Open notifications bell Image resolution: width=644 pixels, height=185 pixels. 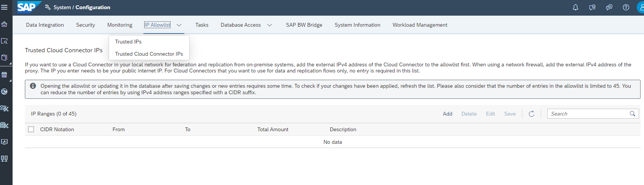coord(576,7)
